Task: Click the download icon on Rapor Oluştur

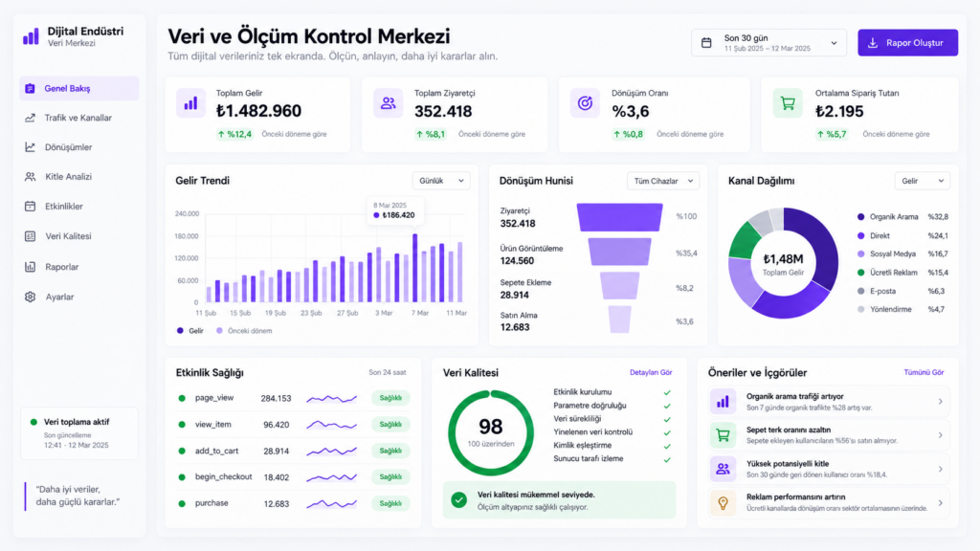Action: (873, 43)
